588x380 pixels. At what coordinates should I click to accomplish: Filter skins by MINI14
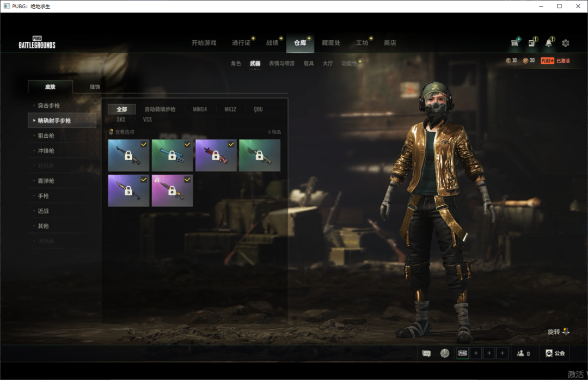coord(200,109)
